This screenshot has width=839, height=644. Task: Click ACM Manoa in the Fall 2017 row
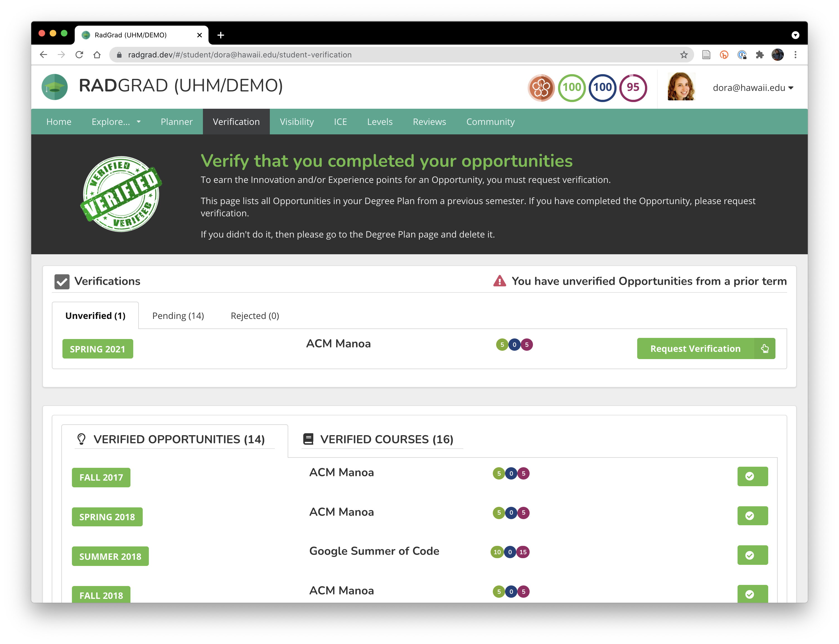click(341, 472)
